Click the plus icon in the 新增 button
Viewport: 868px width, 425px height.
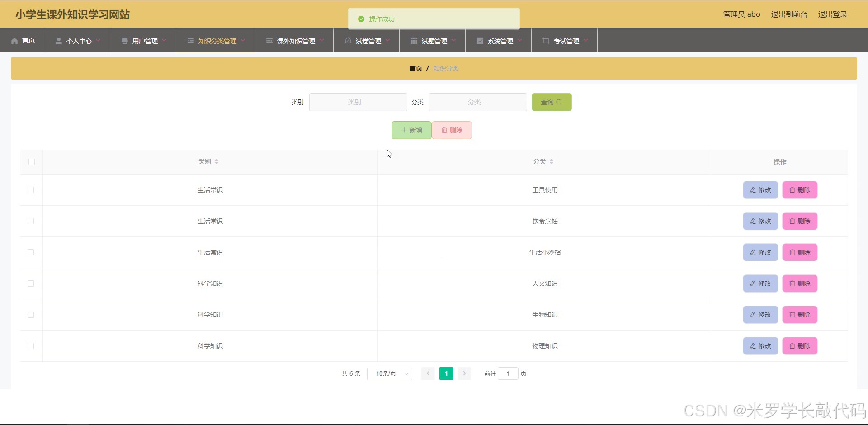tap(404, 130)
